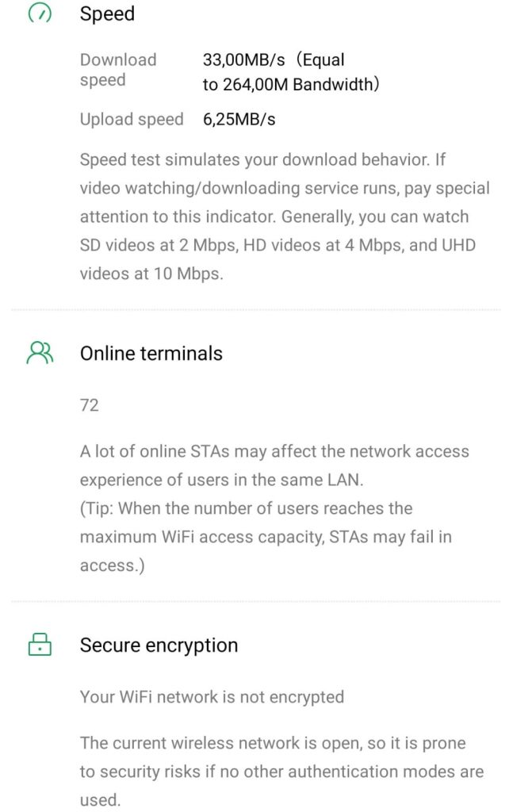The image size is (513, 812).
Task: Select the Speed section heading
Action: coord(107,13)
